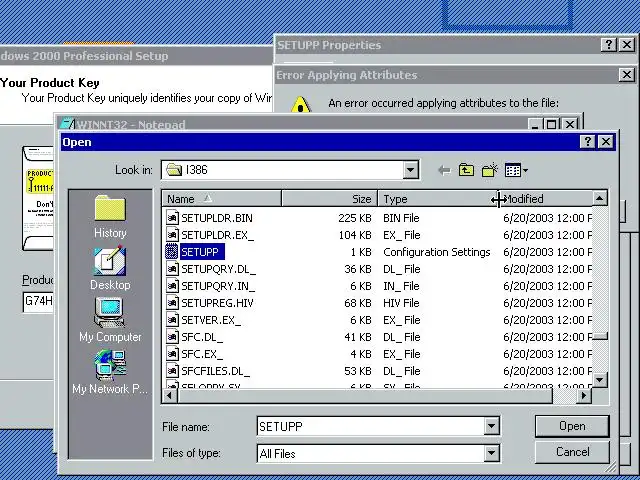Click the HIV File type cell
Screen dimensions: 640x480
tap(401, 303)
